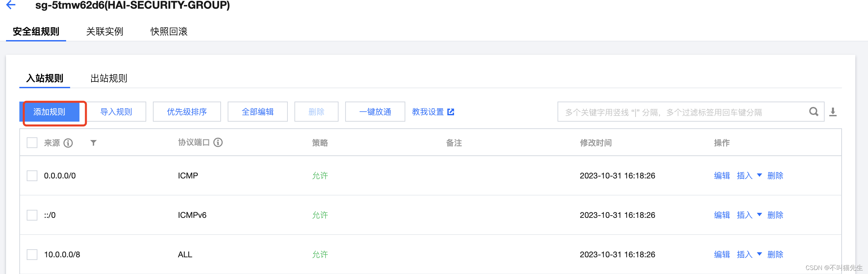Click the 全部编辑 button
The width and height of the screenshot is (868, 274).
click(x=258, y=112)
